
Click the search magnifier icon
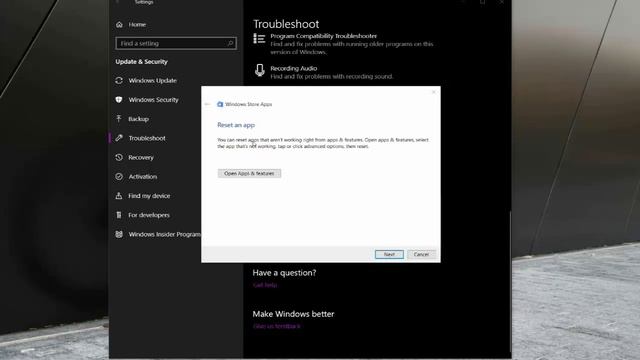pos(230,43)
